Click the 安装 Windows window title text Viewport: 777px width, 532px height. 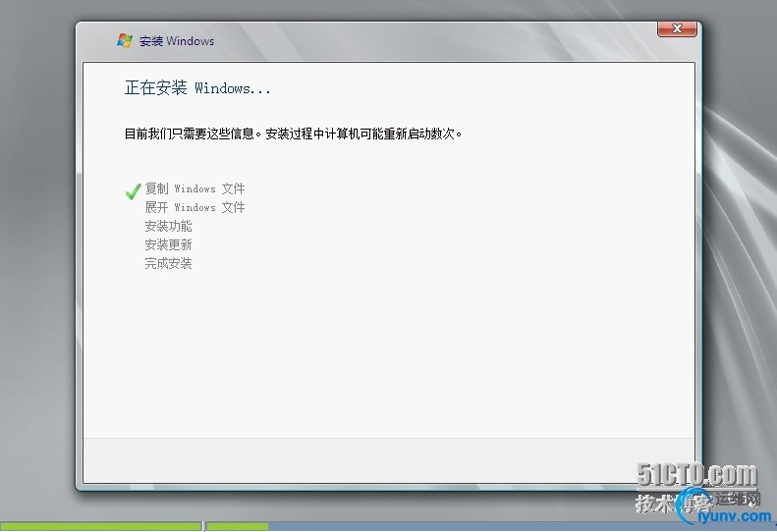177,41
